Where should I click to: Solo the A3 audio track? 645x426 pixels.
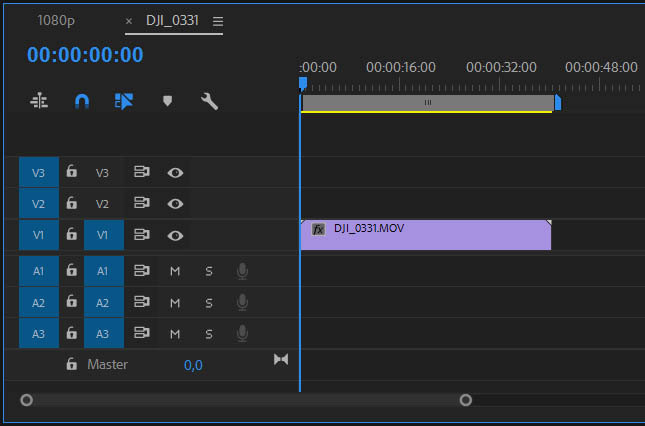209,334
